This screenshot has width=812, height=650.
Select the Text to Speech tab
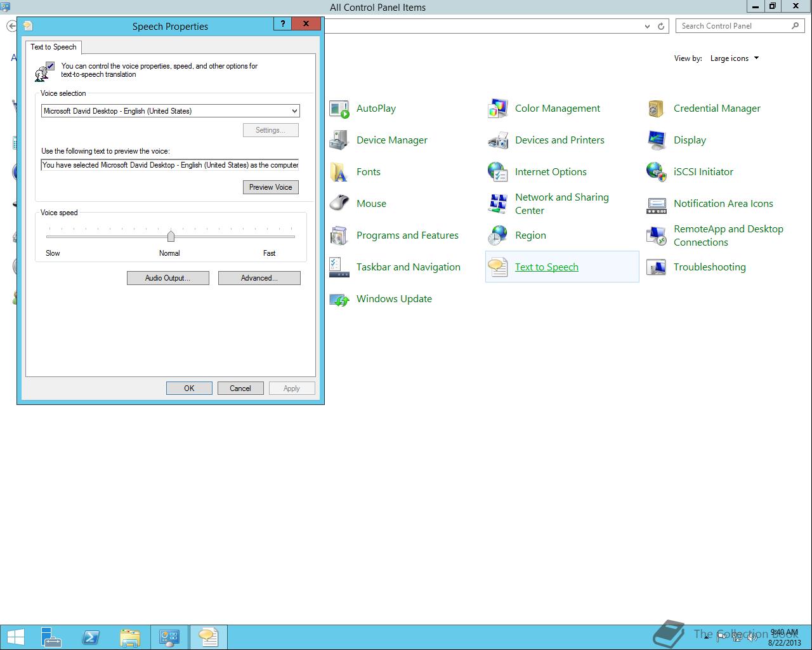[x=53, y=47]
